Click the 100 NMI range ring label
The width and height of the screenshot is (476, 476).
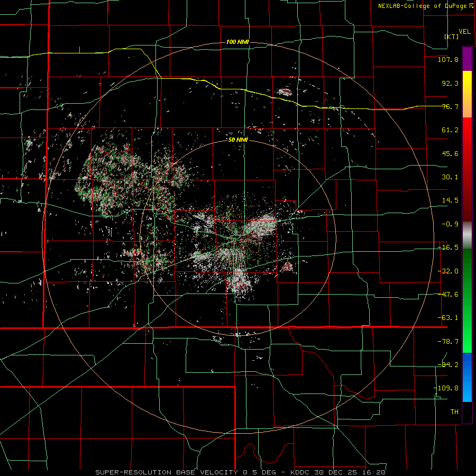tap(237, 42)
